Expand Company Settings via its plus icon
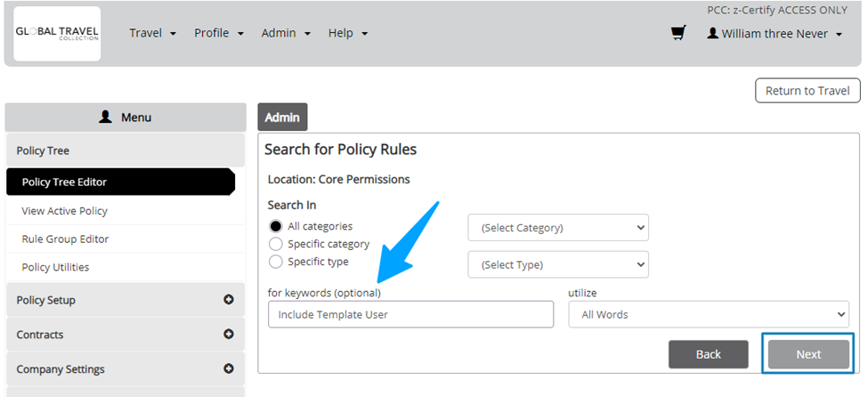Image resolution: width=868 pixels, height=397 pixels. [228, 369]
